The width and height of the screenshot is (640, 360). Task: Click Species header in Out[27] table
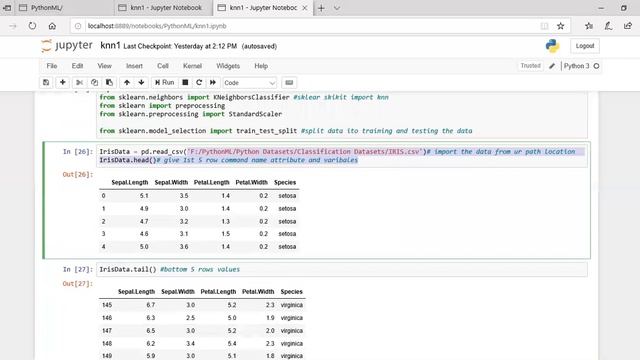tap(291, 292)
